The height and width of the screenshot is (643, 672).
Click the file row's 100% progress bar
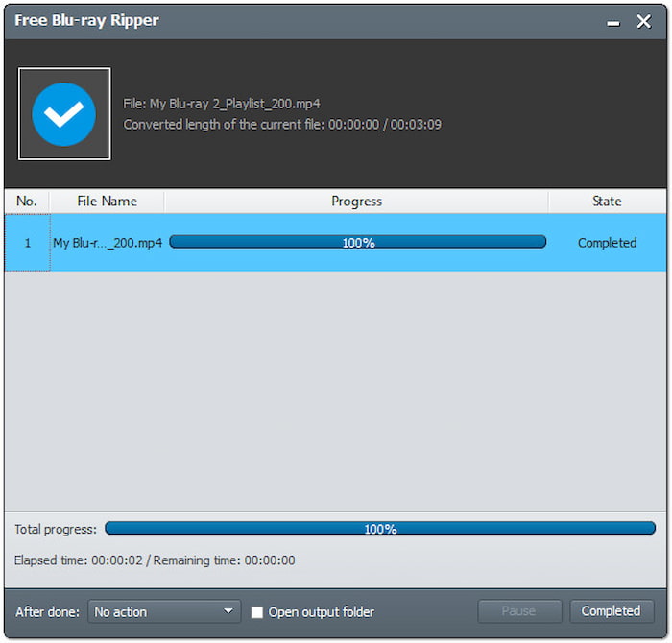coord(357,242)
